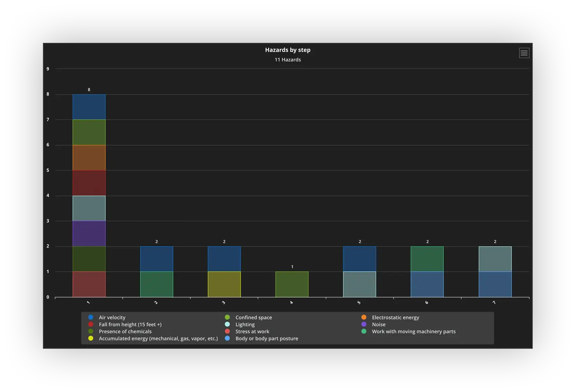
Task: Click the gray top segment of step 7 bar
Action: tap(495, 259)
